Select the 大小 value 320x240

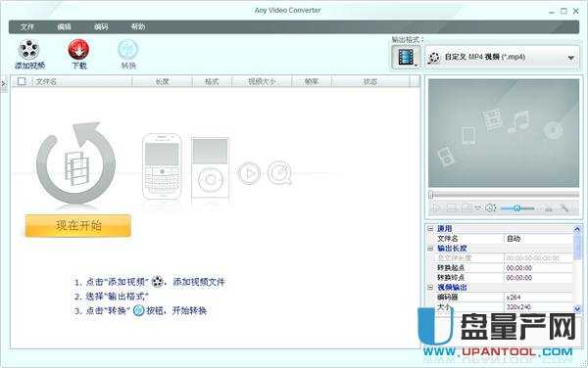pos(538,307)
